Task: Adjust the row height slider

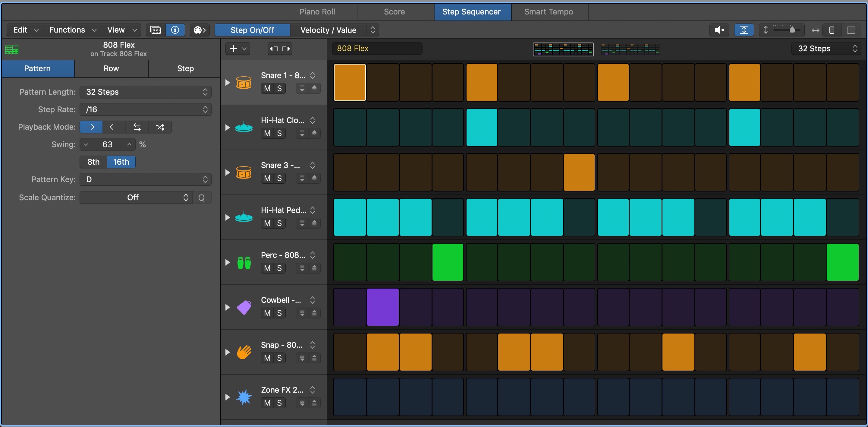Action: coord(793,30)
